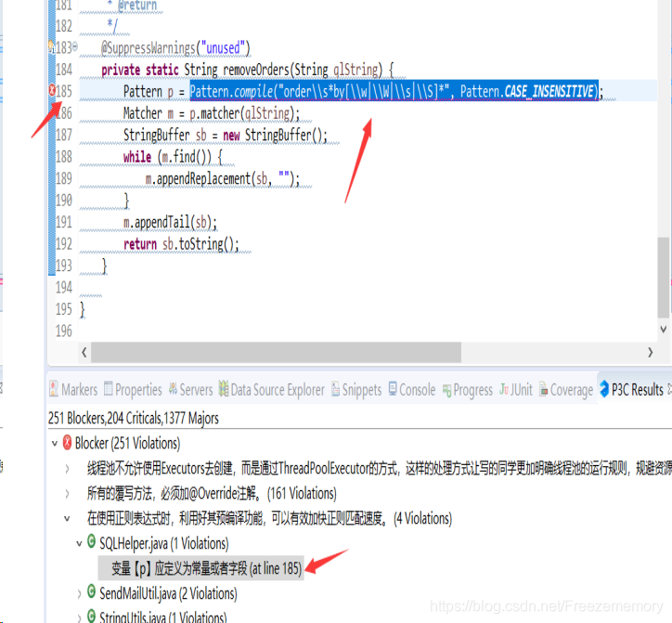The width and height of the screenshot is (672, 623).
Task: Click the red Blocker severity icon
Action: [x=67, y=443]
